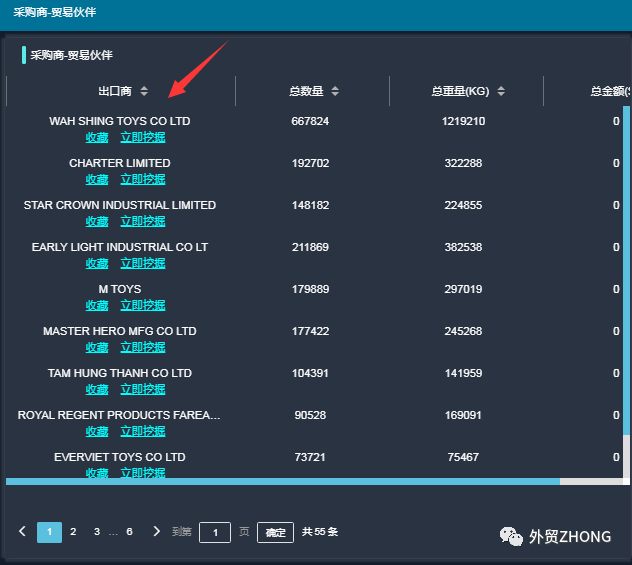Click 收藏 under CHARTER LIMITED
Viewport: 632px width, 565px height.
pyautogui.click(x=97, y=179)
